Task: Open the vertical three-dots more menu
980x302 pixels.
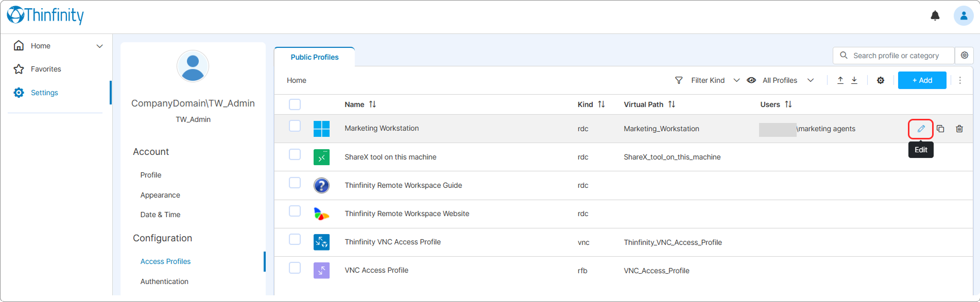Action: pos(960,80)
